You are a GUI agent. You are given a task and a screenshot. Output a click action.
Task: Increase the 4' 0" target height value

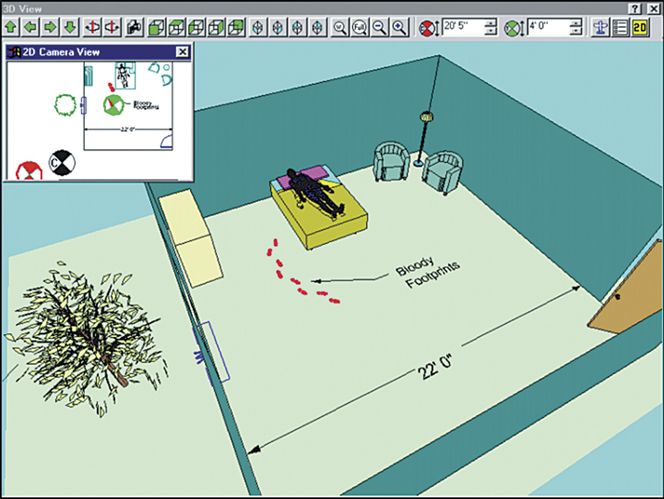(575, 23)
